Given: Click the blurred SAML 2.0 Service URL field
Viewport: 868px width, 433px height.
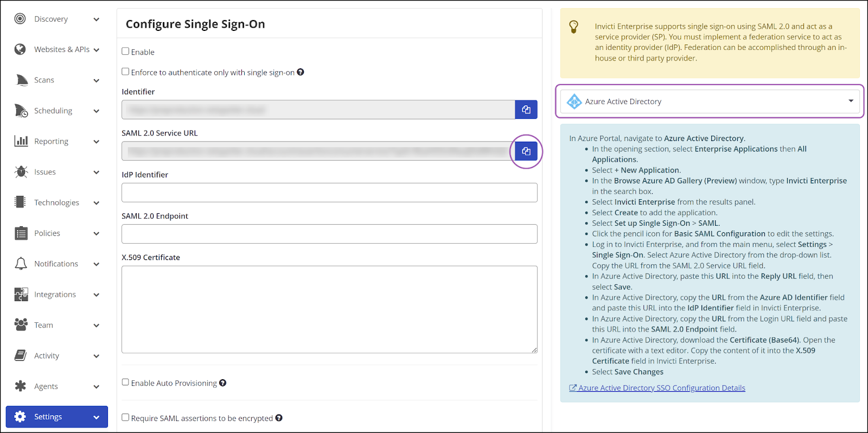Looking at the screenshot, I should pyautogui.click(x=318, y=151).
